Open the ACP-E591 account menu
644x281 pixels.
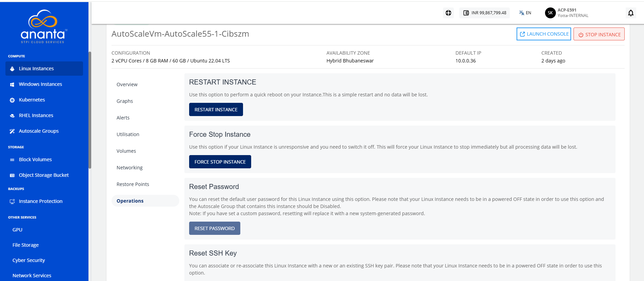click(573, 13)
